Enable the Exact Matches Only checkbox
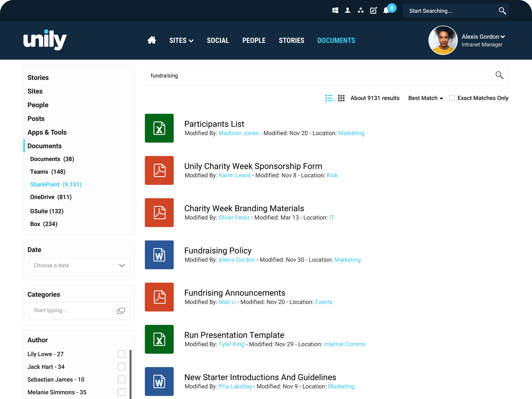 click(452, 98)
